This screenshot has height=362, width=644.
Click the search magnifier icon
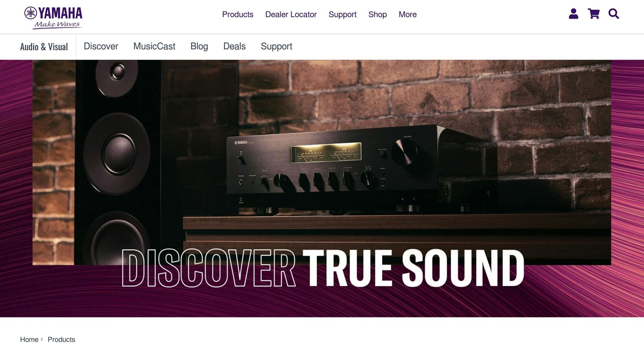click(613, 14)
